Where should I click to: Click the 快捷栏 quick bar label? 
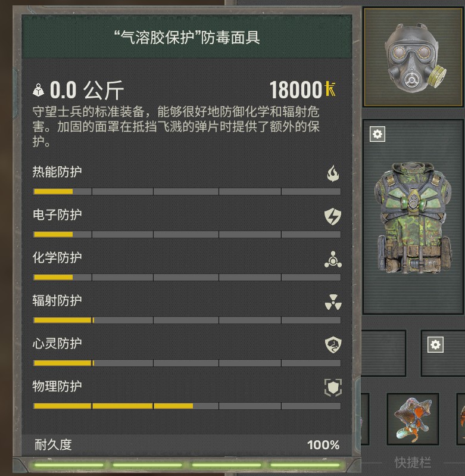(413, 463)
